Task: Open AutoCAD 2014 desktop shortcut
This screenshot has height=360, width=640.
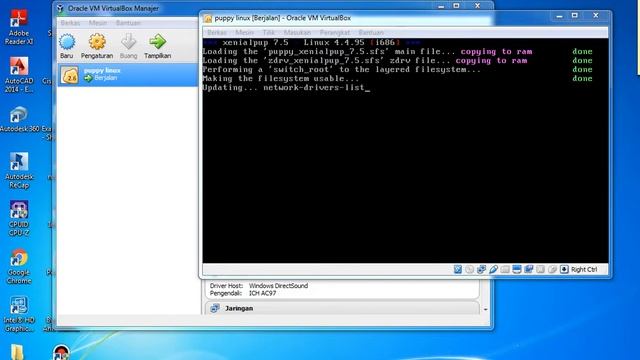Action: (x=19, y=75)
